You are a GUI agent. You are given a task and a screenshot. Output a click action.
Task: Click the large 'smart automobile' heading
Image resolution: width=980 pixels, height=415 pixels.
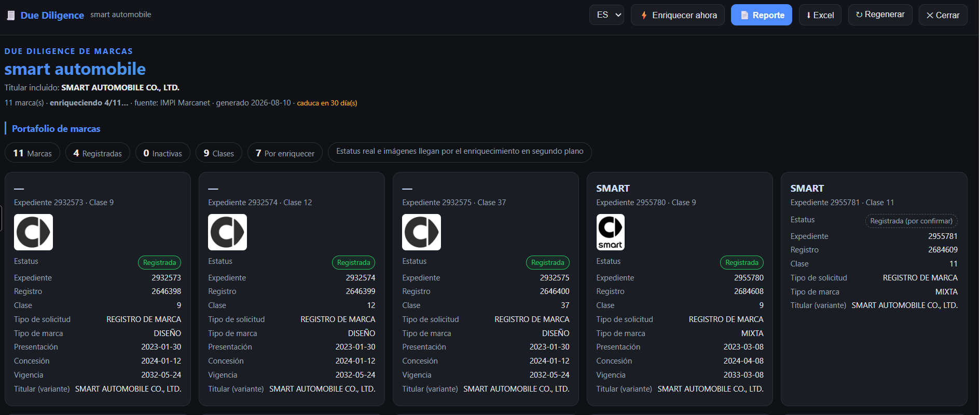[x=75, y=69]
